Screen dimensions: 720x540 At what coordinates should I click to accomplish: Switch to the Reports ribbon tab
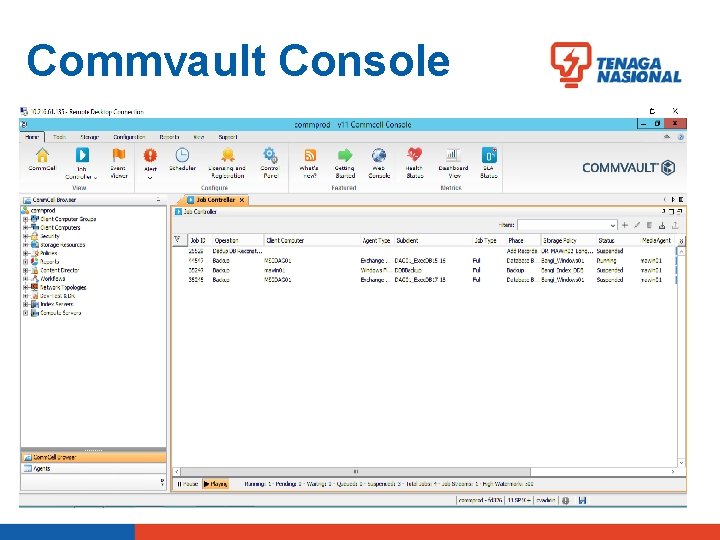coord(169,137)
